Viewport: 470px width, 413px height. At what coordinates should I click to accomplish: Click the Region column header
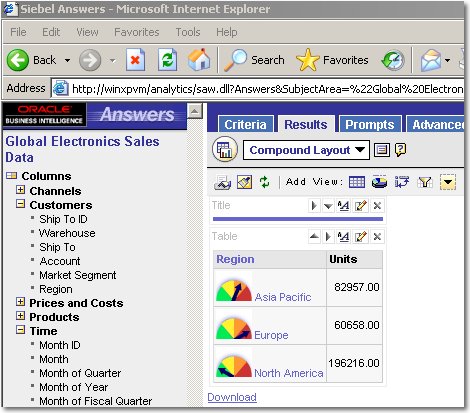(235, 259)
